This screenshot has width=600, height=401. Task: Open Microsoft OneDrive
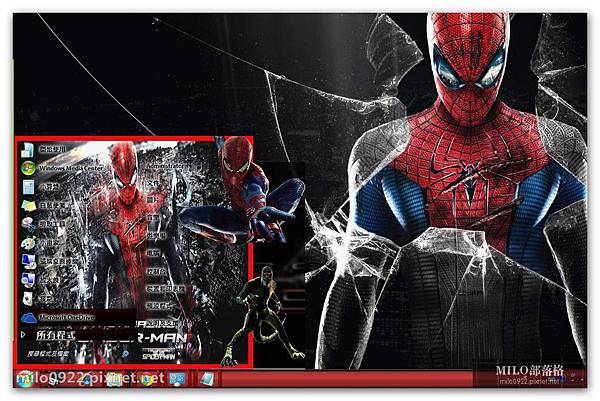click(58, 317)
